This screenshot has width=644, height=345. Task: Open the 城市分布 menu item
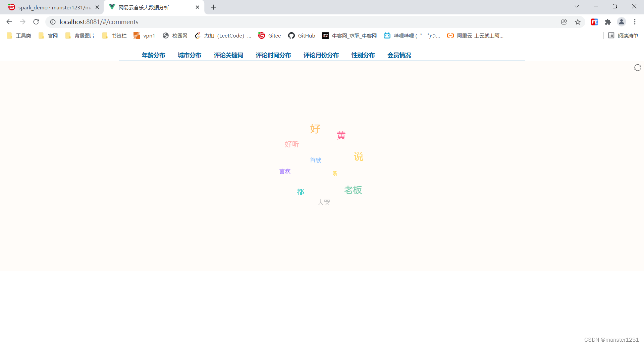pos(190,55)
